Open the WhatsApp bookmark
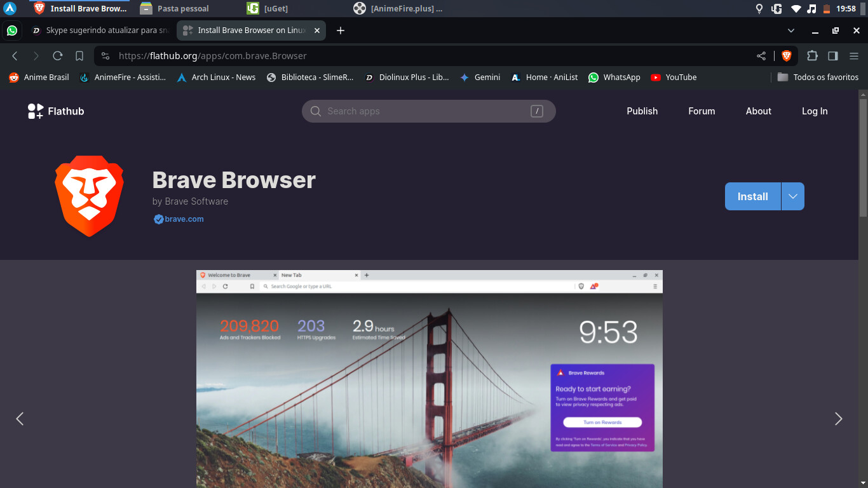The image size is (868, 488). click(x=614, y=78)
